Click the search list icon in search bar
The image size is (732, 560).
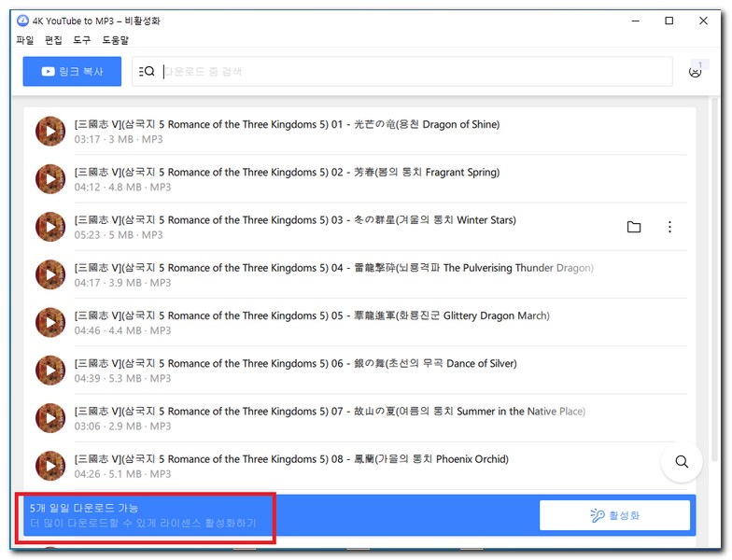147,71
